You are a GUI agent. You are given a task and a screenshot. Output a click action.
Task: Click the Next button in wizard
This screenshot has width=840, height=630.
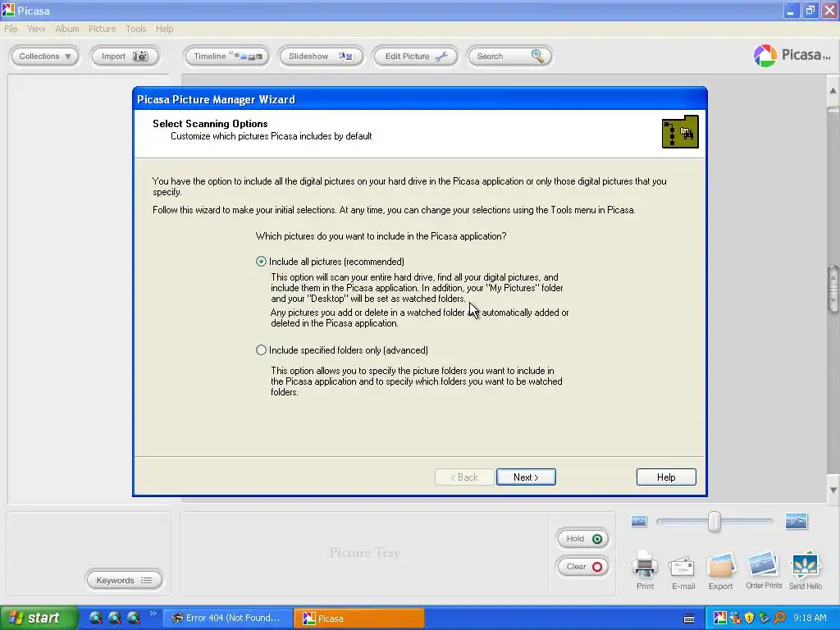526,477
